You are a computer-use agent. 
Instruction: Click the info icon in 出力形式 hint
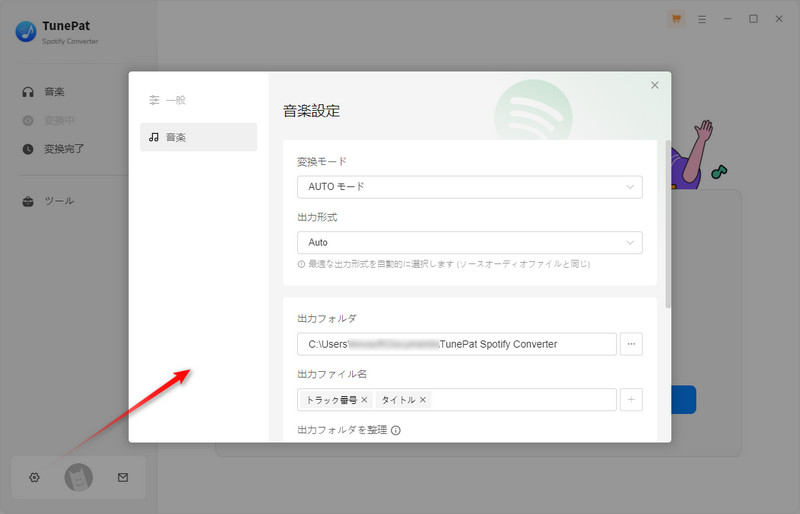pos(302,264)
